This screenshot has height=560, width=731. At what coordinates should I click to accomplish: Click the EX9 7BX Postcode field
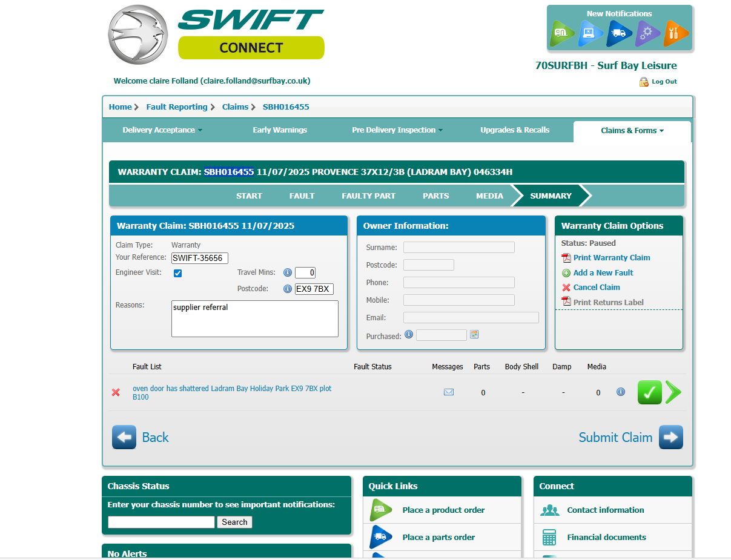click(x=314, y=289)
